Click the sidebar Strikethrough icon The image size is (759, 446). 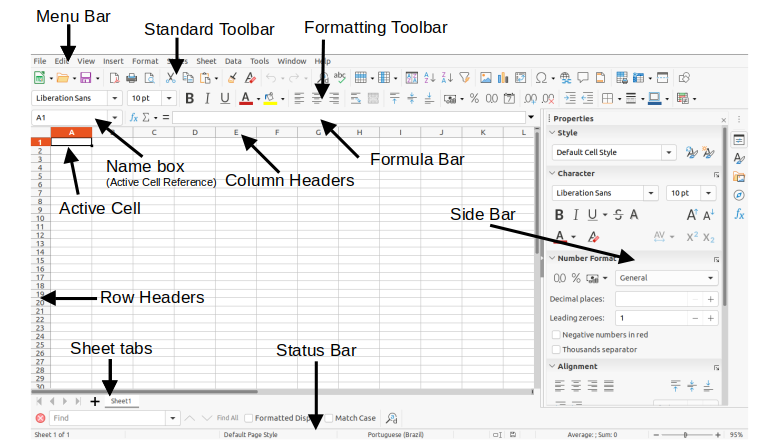pyautogui.click(x=618, y=215)
